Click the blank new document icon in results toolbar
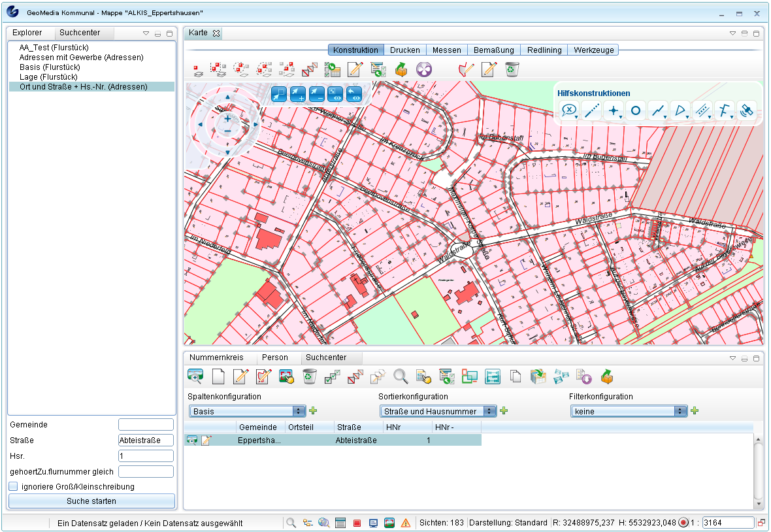 pos(218,376)
